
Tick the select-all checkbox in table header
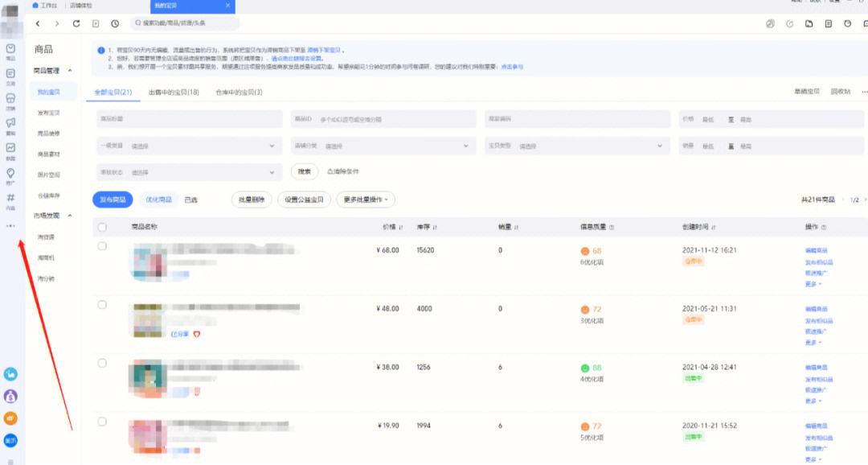tap(102, 228)
